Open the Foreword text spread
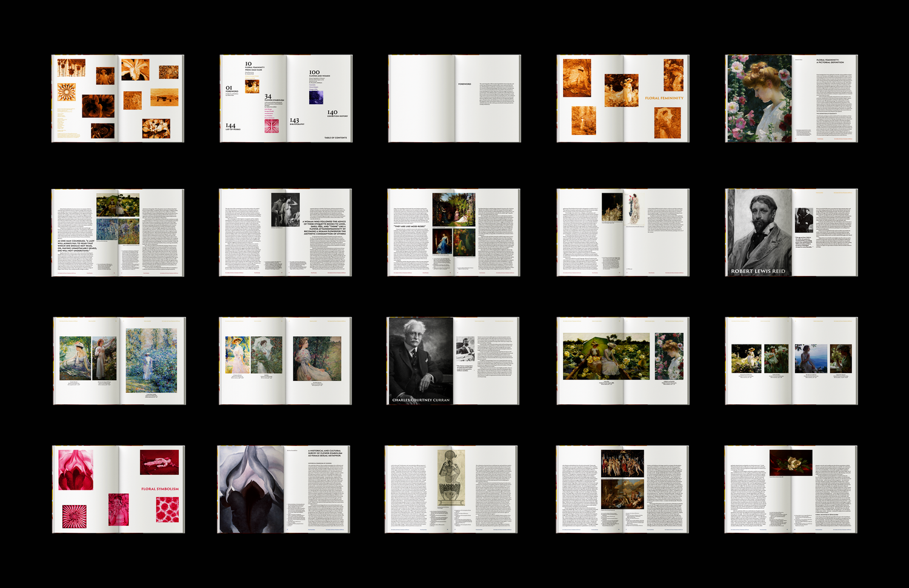Viewport: 909px width, 588px height. tap(454, 99)
